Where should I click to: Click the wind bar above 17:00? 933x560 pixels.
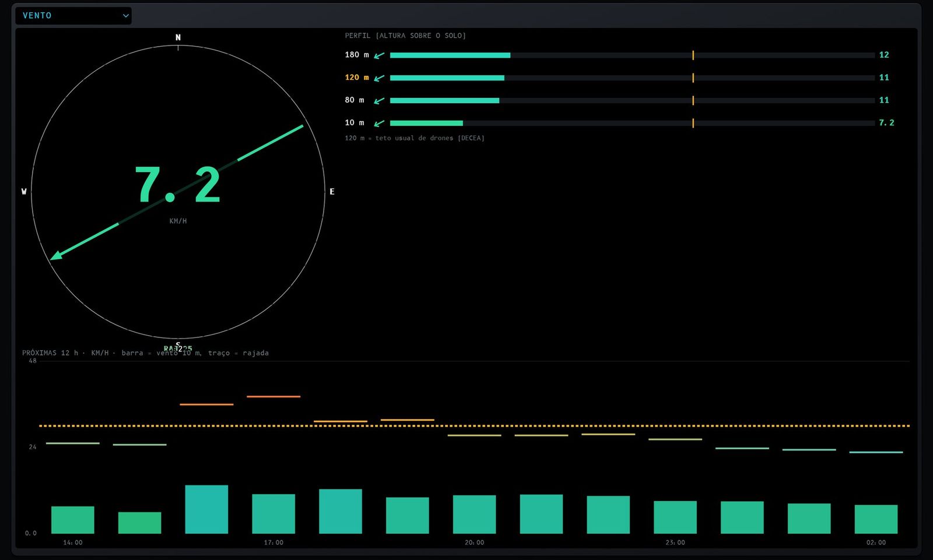pyautogui.click(x=273, y=514)
